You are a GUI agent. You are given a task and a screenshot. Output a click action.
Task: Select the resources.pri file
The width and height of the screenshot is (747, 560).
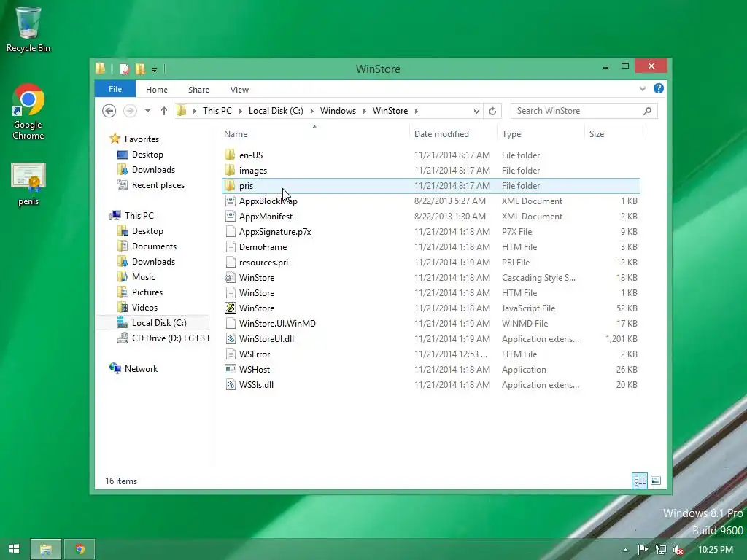tap(430, 262)
